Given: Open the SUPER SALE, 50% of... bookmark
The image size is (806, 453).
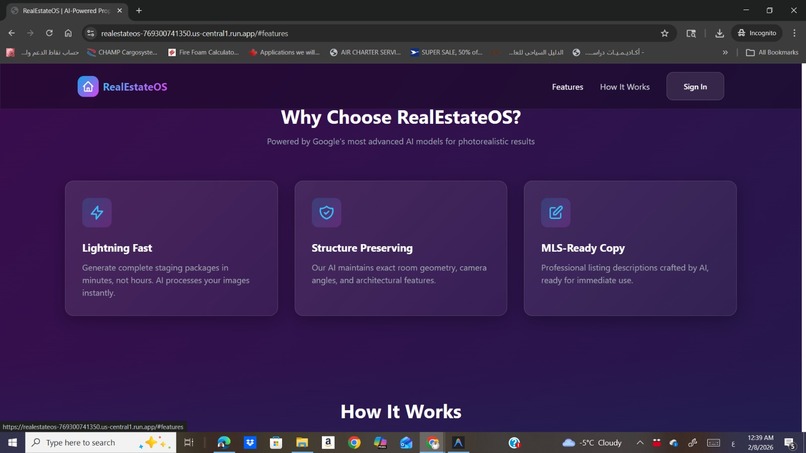Looking at the screenshot, I should [446, 52].
